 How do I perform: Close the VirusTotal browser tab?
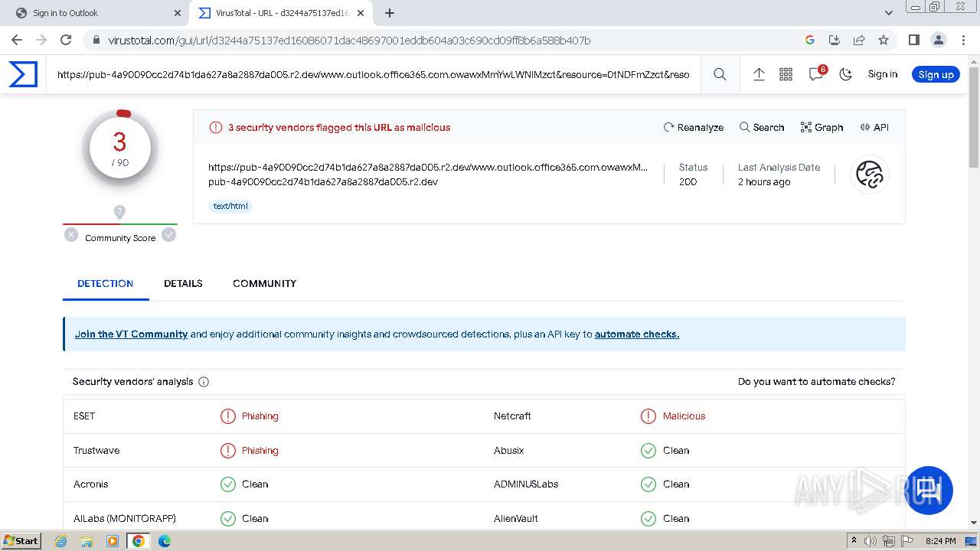click(361, 13)
